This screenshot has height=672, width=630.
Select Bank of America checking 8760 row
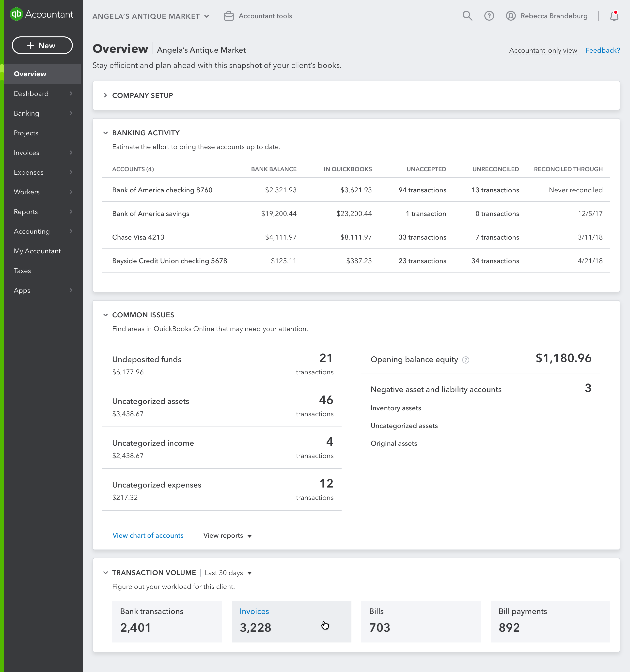[x=356, y=190]
